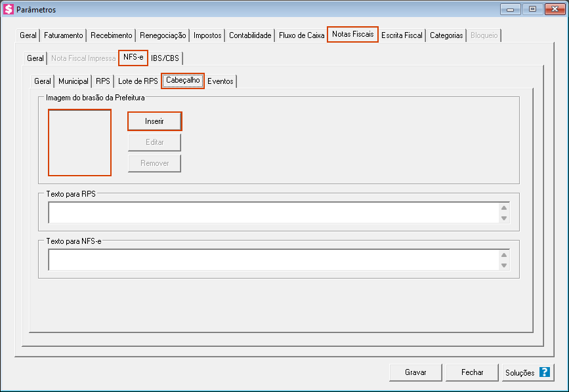
Task: Open the Lote de RPS tab
Action: point(138,82)
